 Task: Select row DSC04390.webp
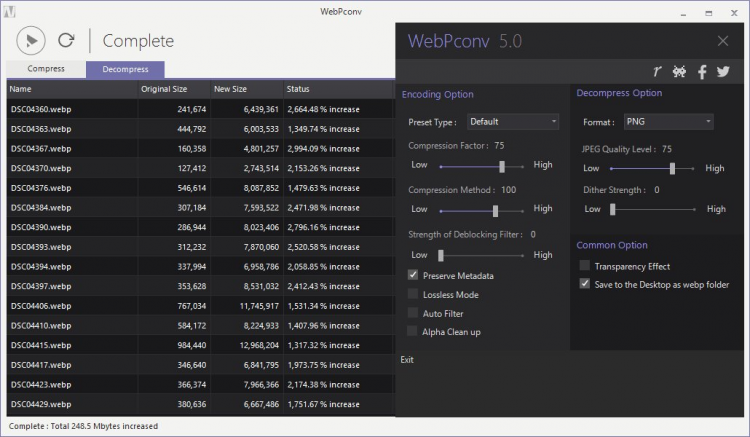tap(201, 227)
